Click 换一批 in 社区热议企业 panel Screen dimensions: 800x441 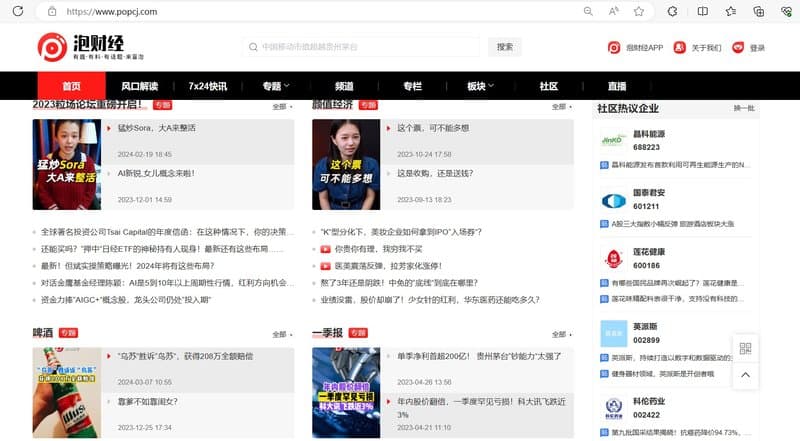click(744, 108)
